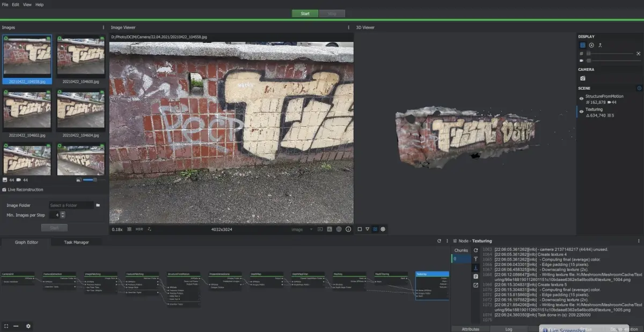Toggle the origin locator axes icon
Screen dimensions: 644x332
click(600, 45)
